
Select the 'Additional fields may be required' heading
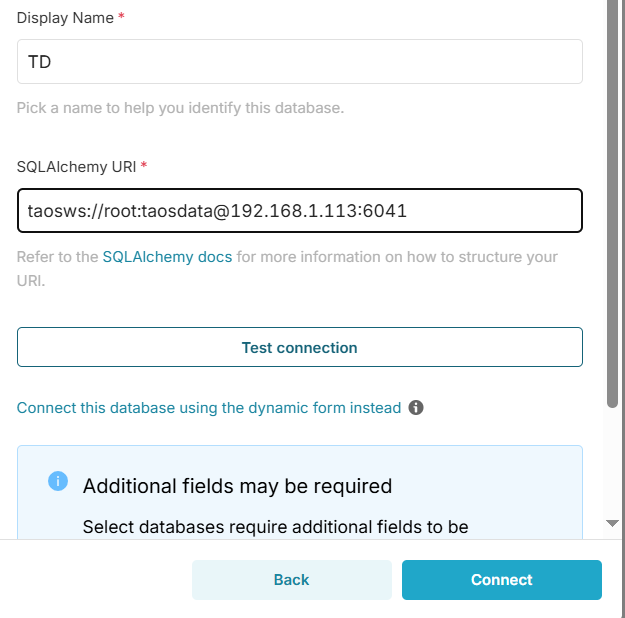tap(237, 487)
